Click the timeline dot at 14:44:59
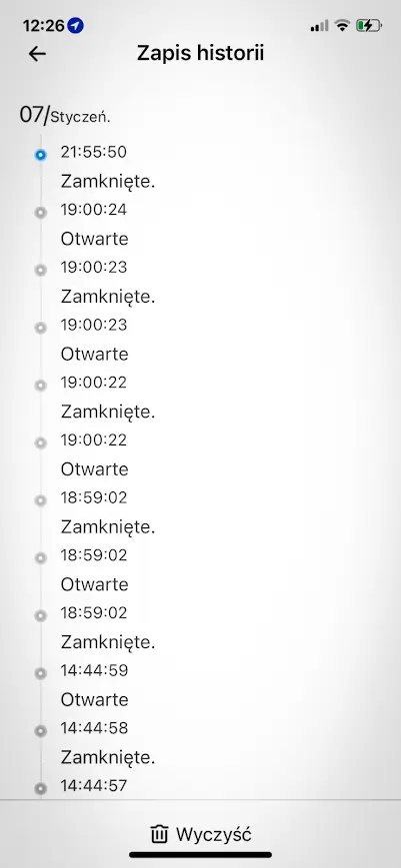The height and width of the screenshot is (868, 401). click(40, 673)
